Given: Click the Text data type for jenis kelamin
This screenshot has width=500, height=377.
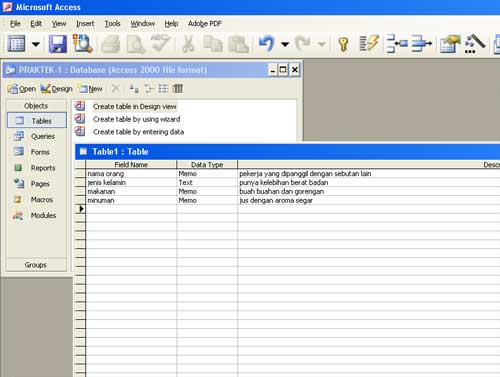Looking at the screenshot, I should click(x=207, y=183).
